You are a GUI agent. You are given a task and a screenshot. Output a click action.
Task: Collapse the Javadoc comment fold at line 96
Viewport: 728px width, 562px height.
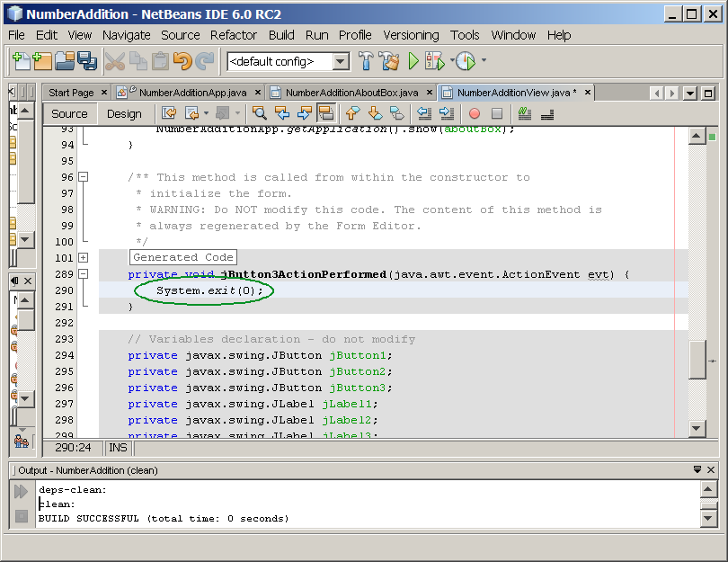[x=83, y=177]
